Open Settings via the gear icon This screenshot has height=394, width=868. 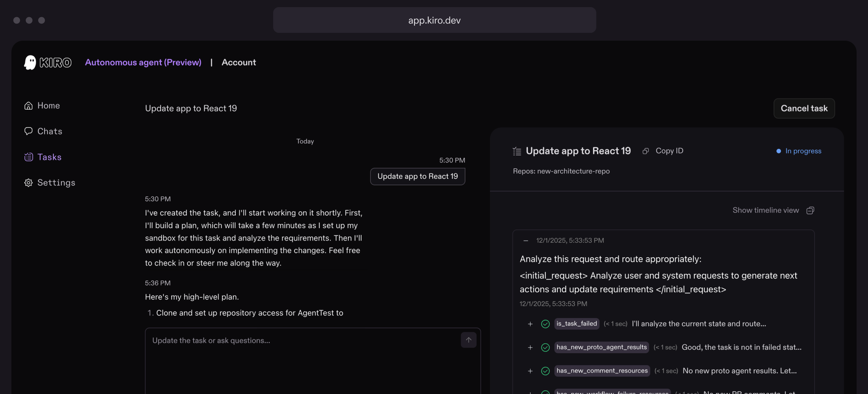click(x=29, y=182)
